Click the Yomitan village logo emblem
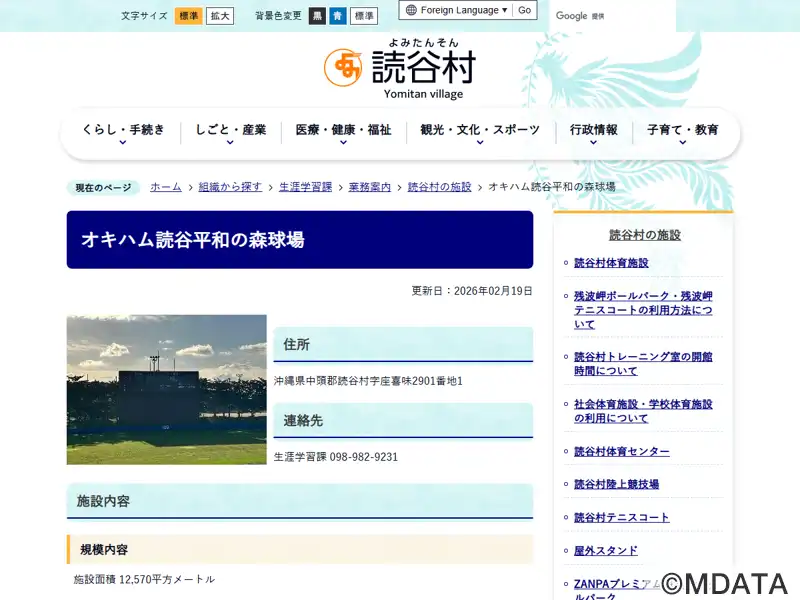Screen dimensions: 800x600 342,67
